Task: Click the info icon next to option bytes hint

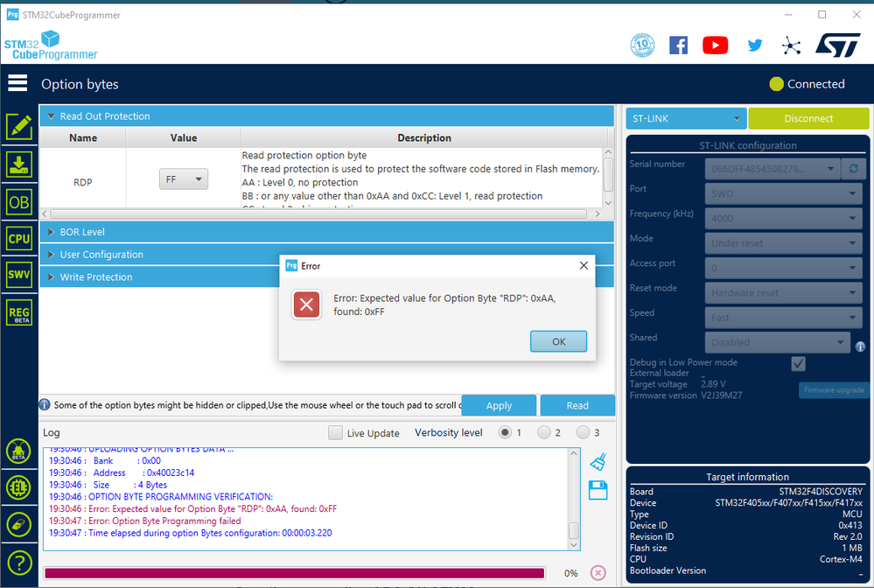Action: (x=45, y=404)
